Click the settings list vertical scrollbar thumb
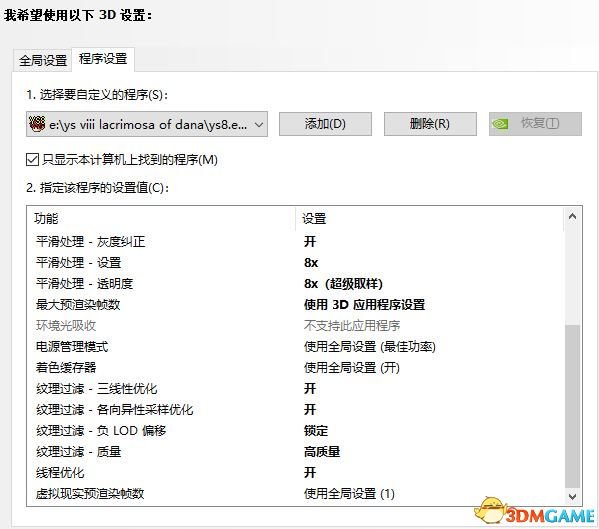Viewport: 599px width, 529px height. tap(572, 406)
